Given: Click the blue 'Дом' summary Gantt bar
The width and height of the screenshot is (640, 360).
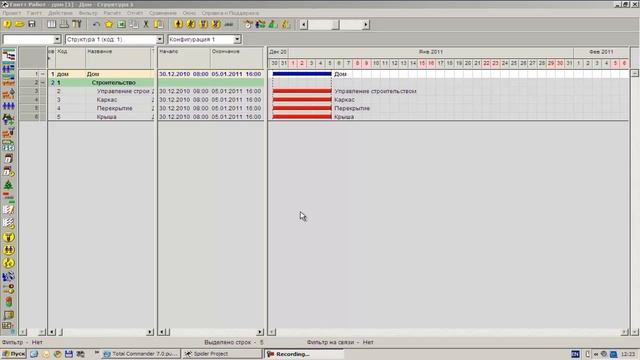Looking at the screenshot, I should click(x=302, y=74).
